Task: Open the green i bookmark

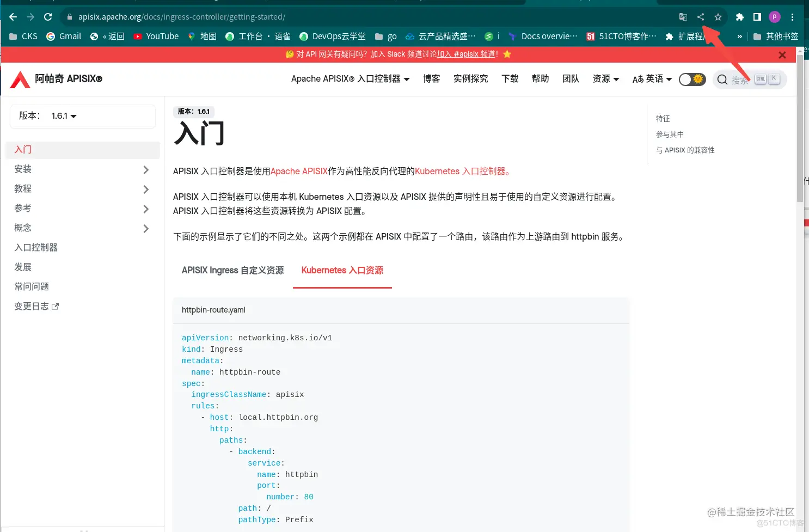Action: (492, 36)
